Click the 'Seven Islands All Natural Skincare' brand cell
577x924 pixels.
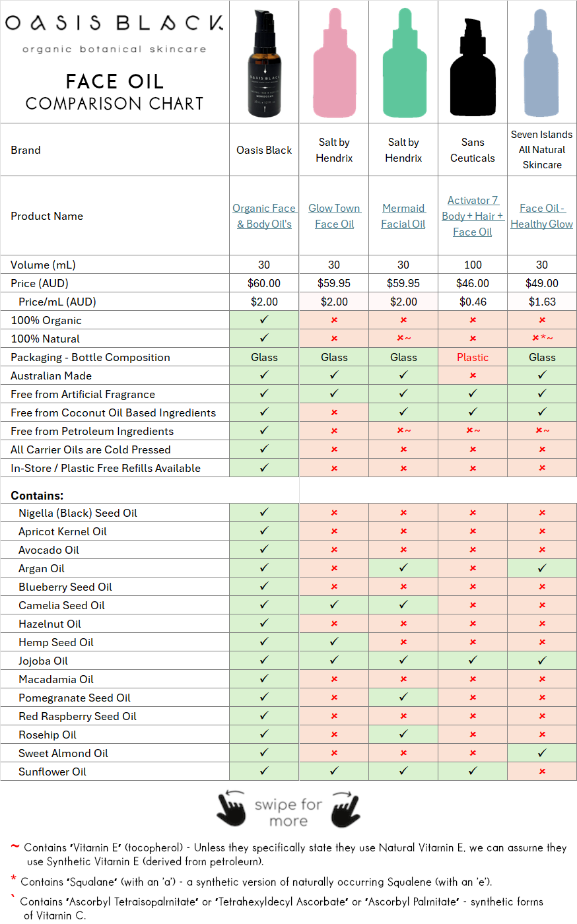tap(542, 150)
